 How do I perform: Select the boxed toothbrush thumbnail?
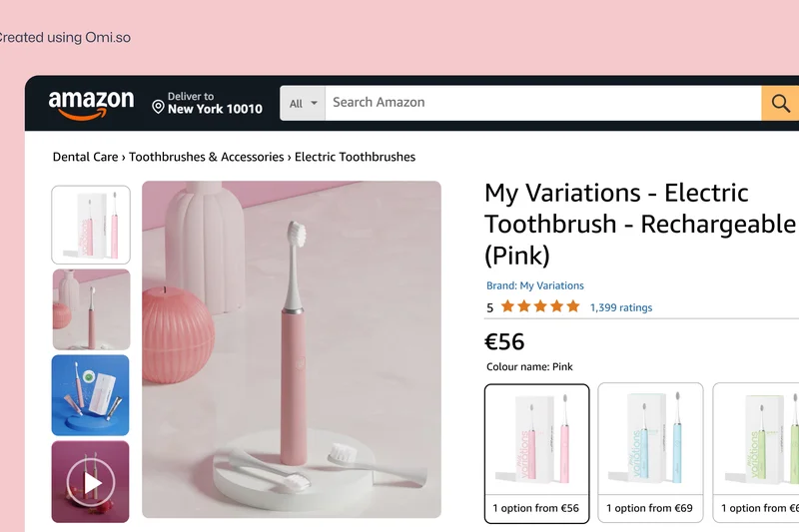[x=91, y=224]
